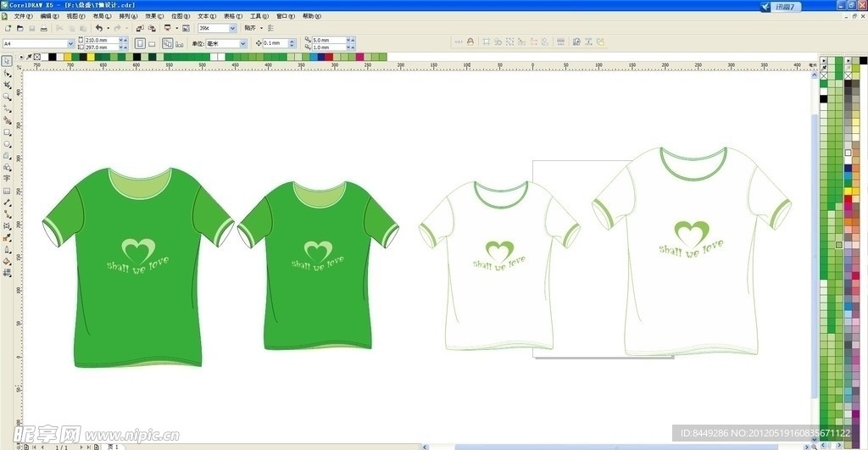
Task: Expand the Application launcher dropdown arrow
Action: (x=176, y=28)
